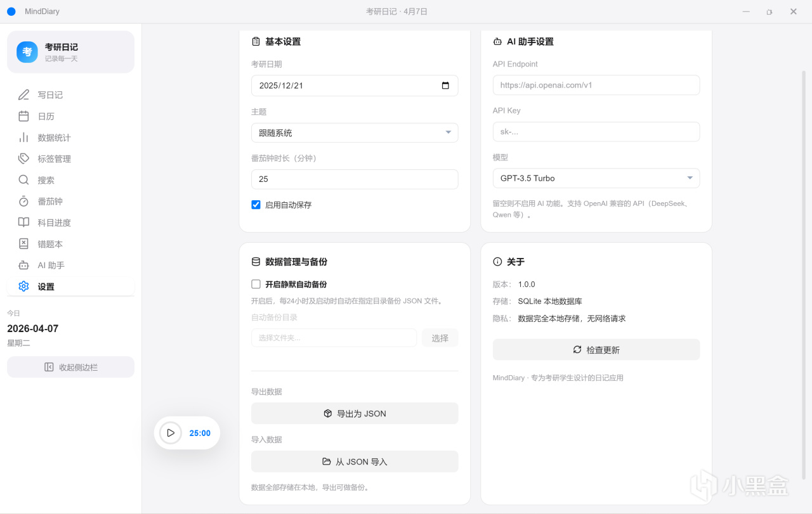Click the pencil icon beside 写日记

[x=23, y=95]
